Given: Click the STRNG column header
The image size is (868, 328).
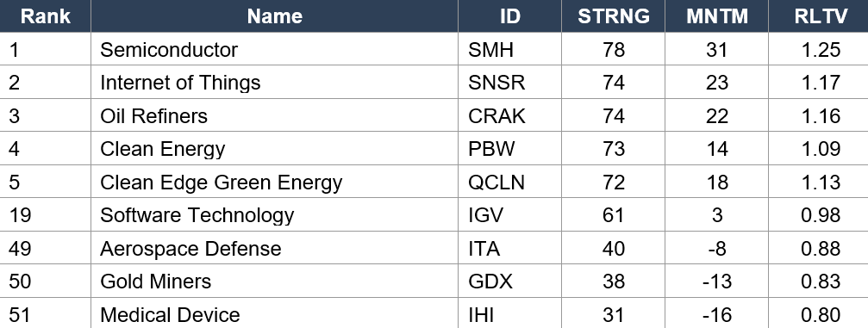Looking at the screenshot, I should (x=614, y=16).
